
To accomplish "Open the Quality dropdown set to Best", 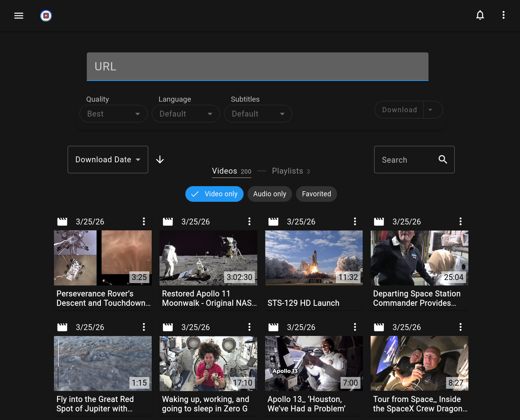I will (x=113, y=114).
